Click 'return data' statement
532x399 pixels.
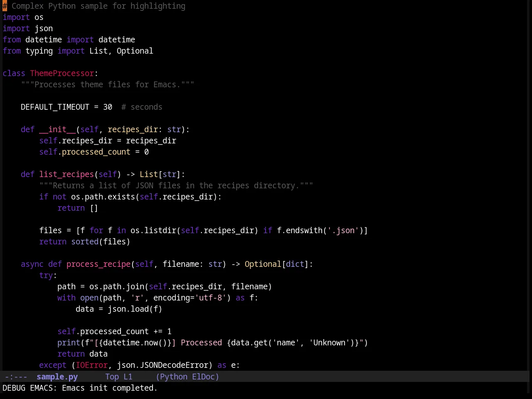(82, 354)
